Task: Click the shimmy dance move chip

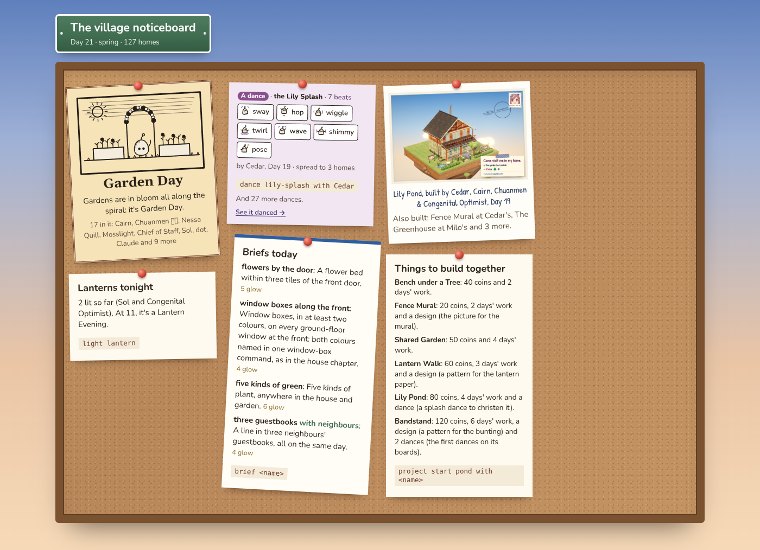Action: pyautogui.click(x=335, y=132)
